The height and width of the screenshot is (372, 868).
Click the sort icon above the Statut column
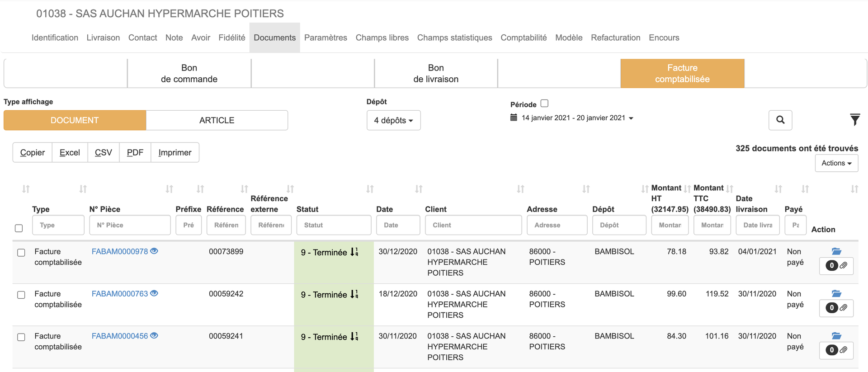370,189
